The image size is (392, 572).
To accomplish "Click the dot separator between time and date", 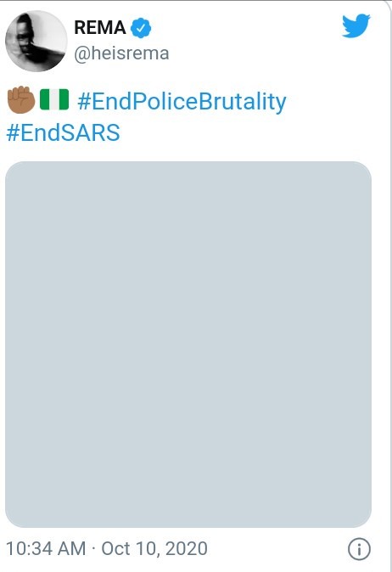I will tap(93, 549).
